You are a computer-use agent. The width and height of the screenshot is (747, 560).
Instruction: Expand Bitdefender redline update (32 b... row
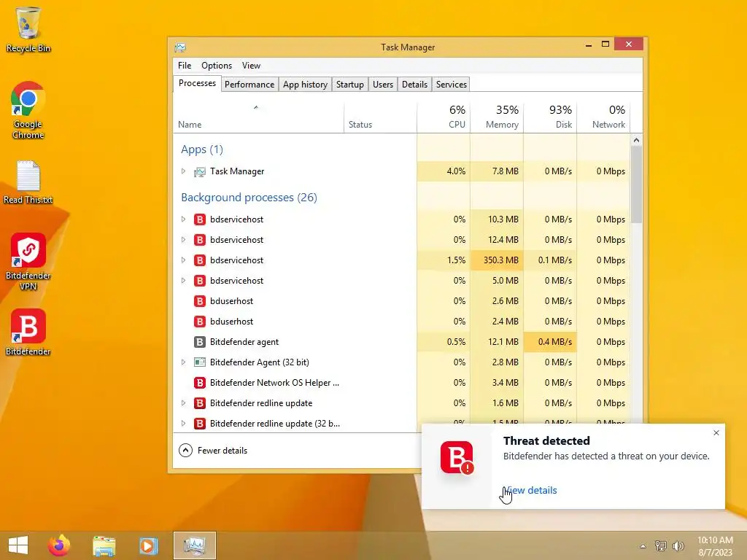point(183,424)
